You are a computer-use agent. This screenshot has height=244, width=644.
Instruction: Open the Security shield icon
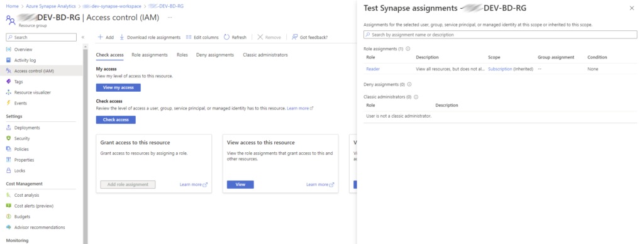pyautogui.click(x=9, y=138)
